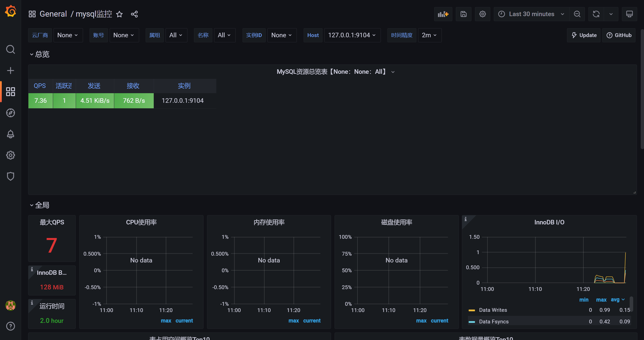Image resolution: width=644 pixels, height=340 pixels.
Task: Open the CPU使用率 panel title
Action: pyautogui.click(x=141, y=222)
